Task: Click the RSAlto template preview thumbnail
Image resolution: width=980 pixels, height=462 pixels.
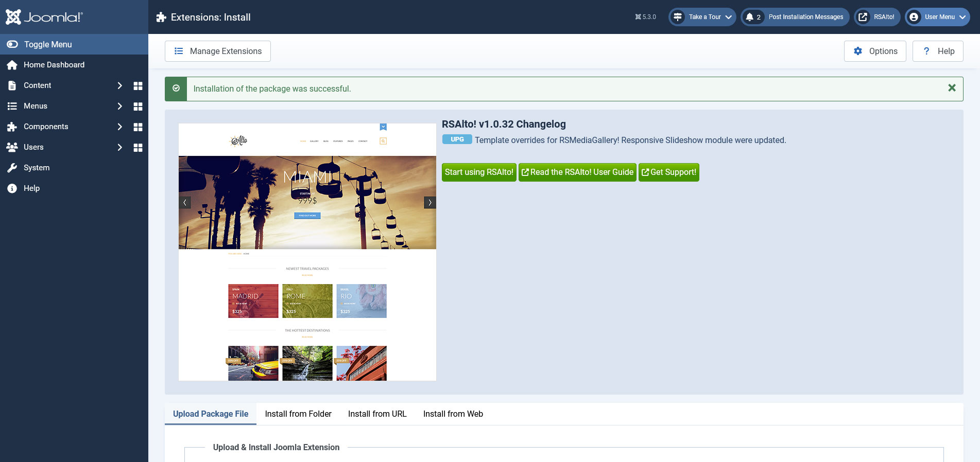Action: (x=307, y=252)
